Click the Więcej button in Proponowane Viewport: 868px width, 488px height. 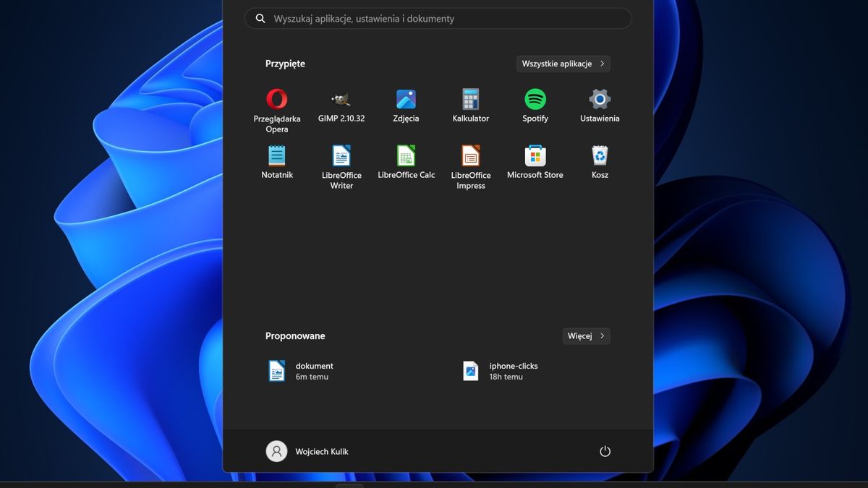[x=587, y=335]
